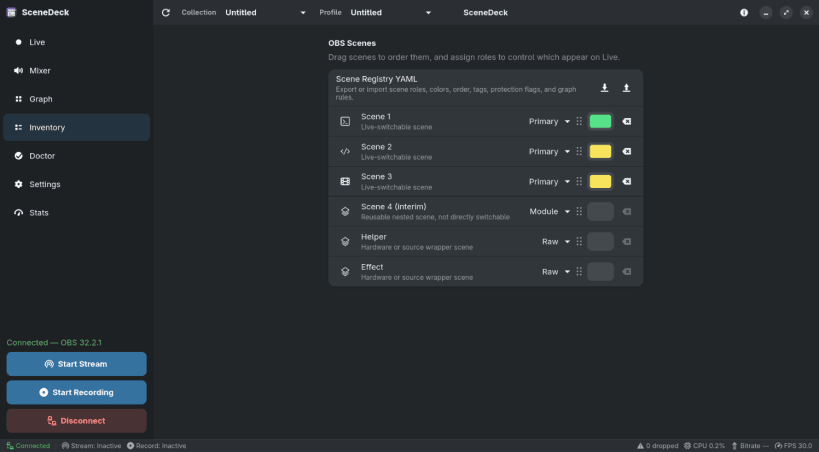The width and height of the screenshot is (819, 452).
Task: Click 'Connected — OBS 32.2.1' text
Action: click(x=54, y=343)
